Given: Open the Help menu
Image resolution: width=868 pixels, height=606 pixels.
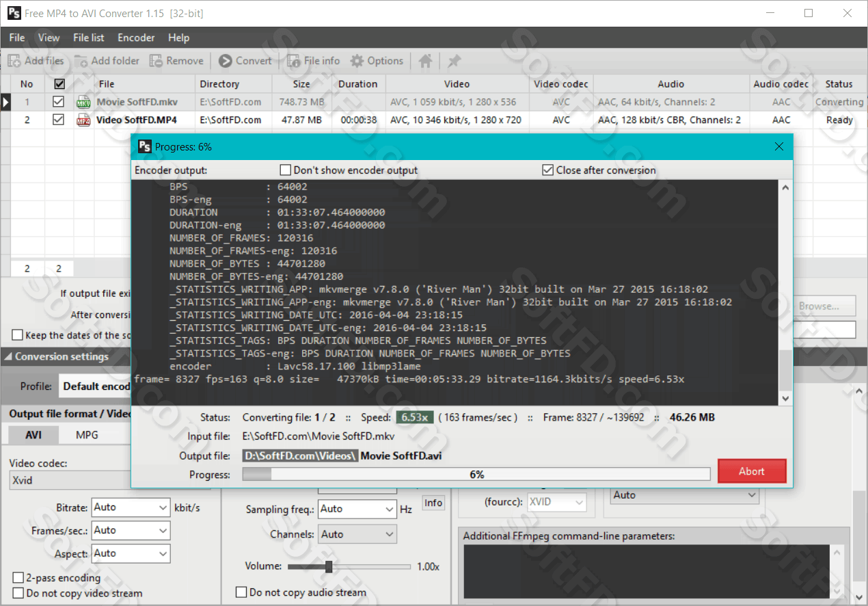Looking at the screenshot, I should (x=179, y=38).
